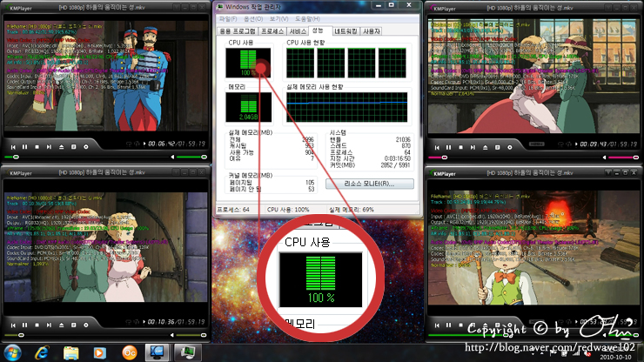Switch to 프로세스 tab
644x362 pixels.
click(272, 31)
